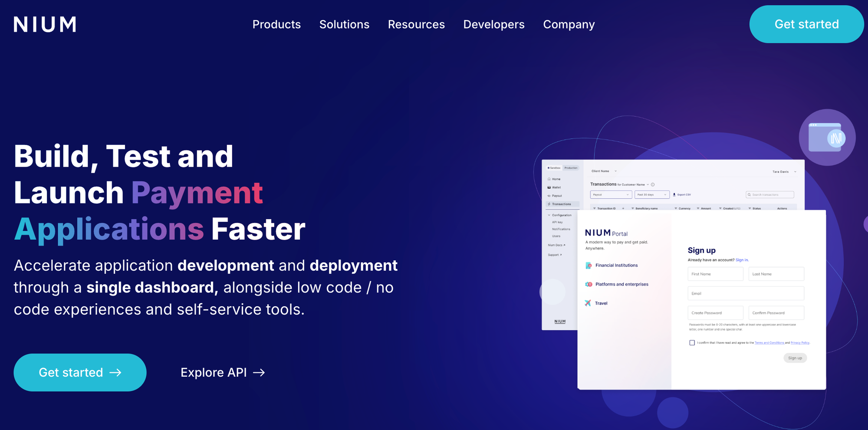The image size is (868, 430).
Task: Follow the Explore API link
Action: (x=223, y=372)
